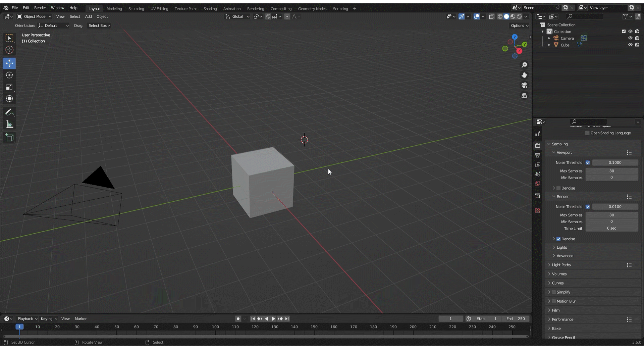Enable Viewport Denoise checkbox
This screenshot has width=644, height=349.
tap(558, 188)
